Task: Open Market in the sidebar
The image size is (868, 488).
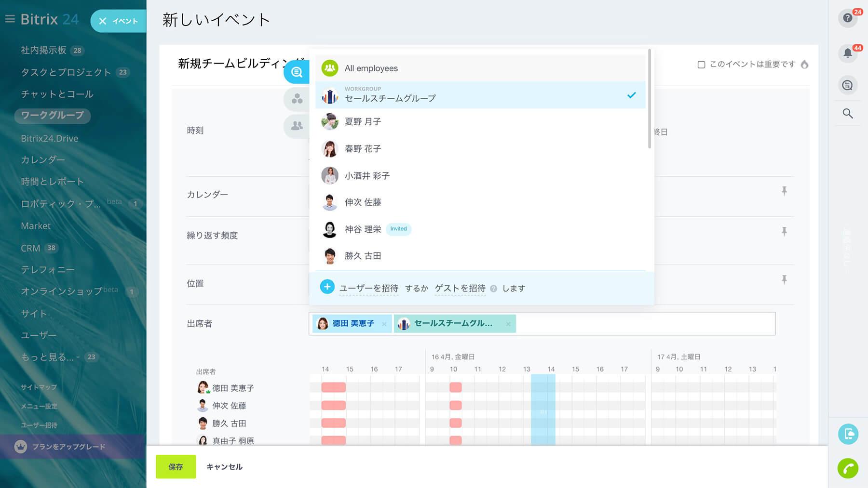Action: (36, 226)
